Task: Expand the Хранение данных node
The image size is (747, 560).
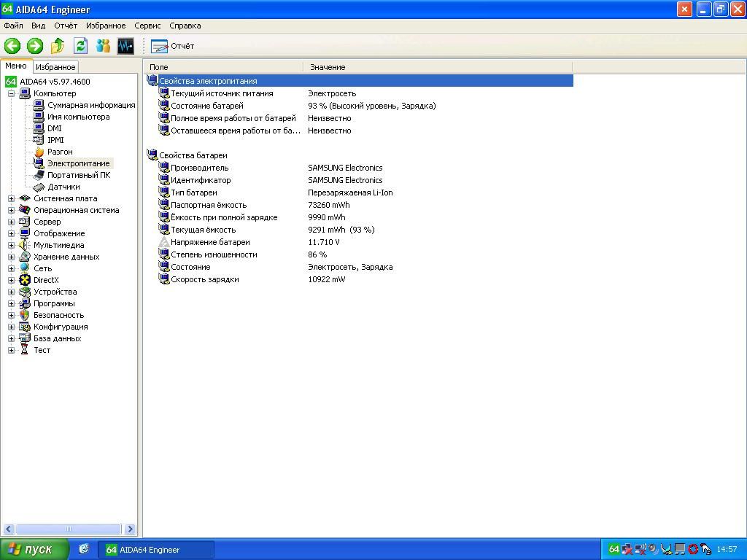Action: click(12, 257)
